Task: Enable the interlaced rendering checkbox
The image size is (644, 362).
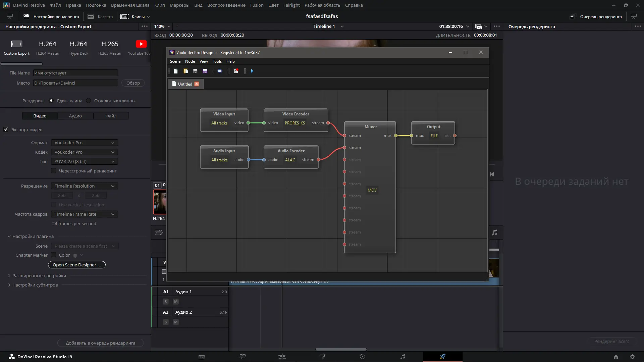Action: [x=54, y=171]
